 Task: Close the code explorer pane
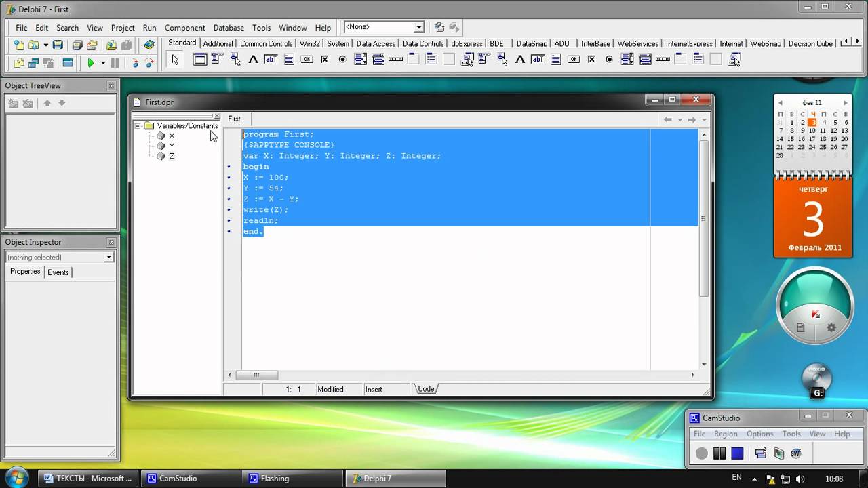tap(216, 116)
